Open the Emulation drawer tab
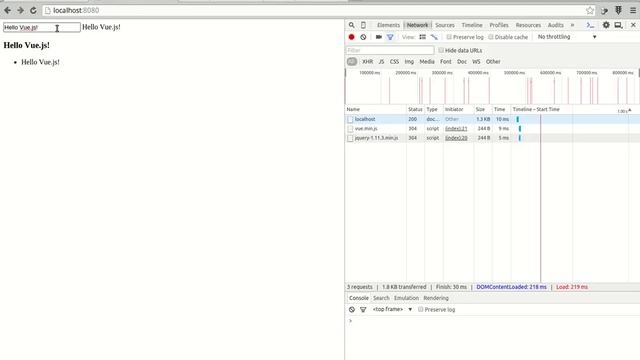Image resolution: width=640 pixels, height=360 pixels. (x=406, y=298)
